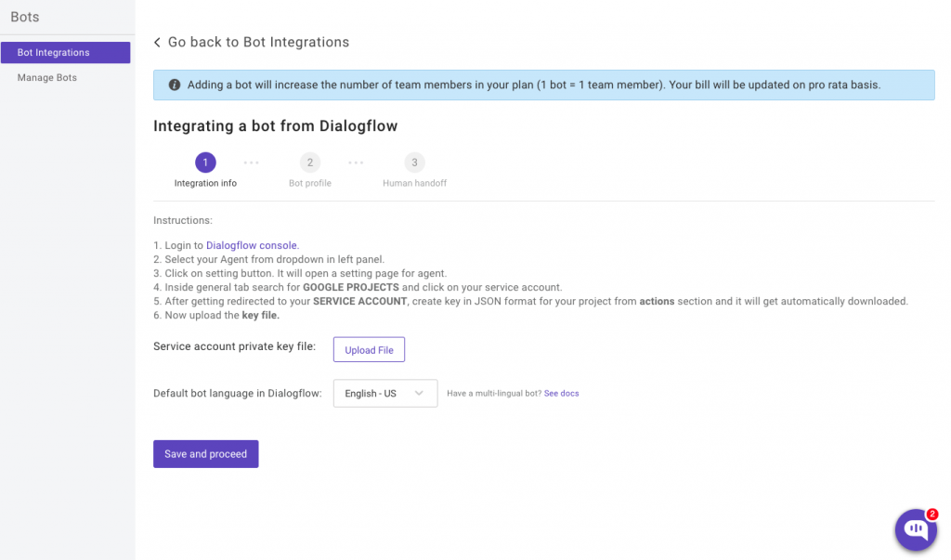Click heading Integrating a bot from Dialogflow
This screenshot has height=560, width=951.
click(x=275, y=126)
